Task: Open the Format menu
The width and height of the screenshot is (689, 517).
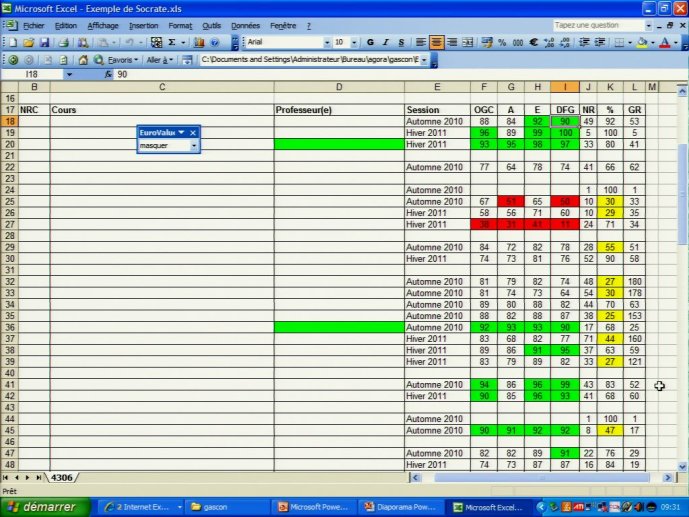Action: (180, 26)
